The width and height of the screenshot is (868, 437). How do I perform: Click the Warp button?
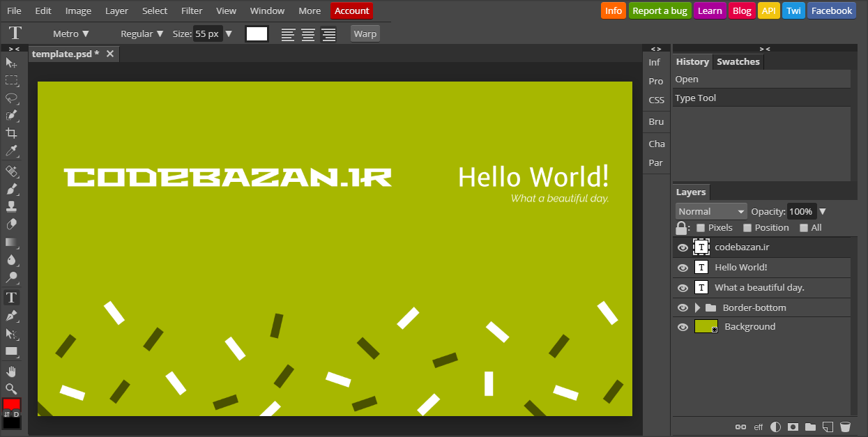click(x=365, y=33)
